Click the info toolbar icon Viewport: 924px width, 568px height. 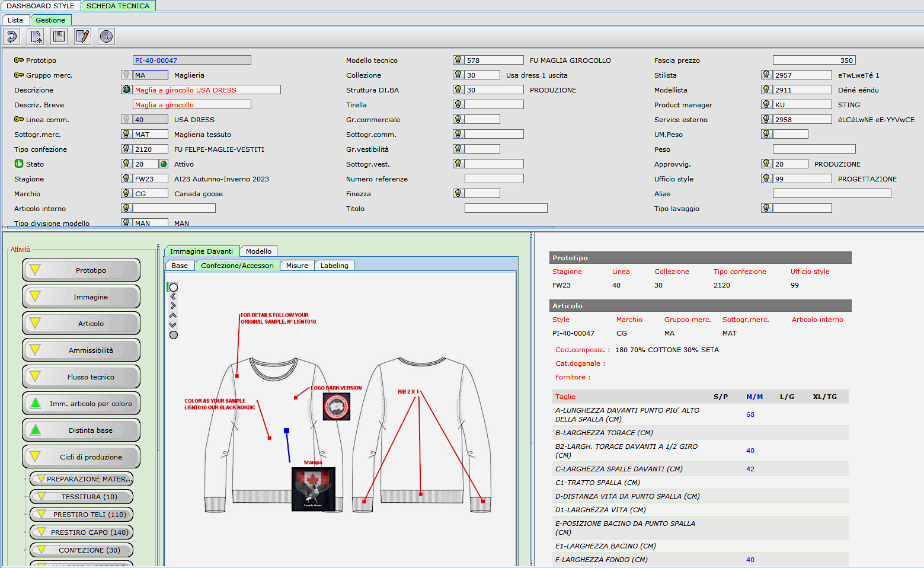pyautogui.click(x=107, y=37)
